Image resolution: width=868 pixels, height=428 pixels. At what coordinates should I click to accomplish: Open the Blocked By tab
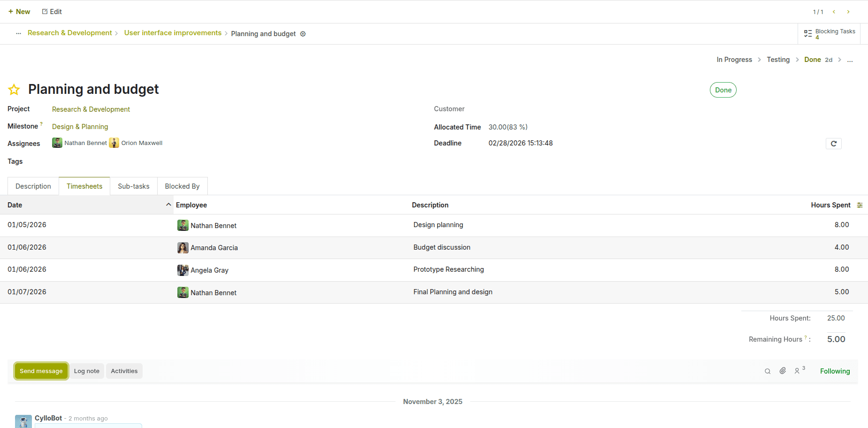tap(182, 186)
